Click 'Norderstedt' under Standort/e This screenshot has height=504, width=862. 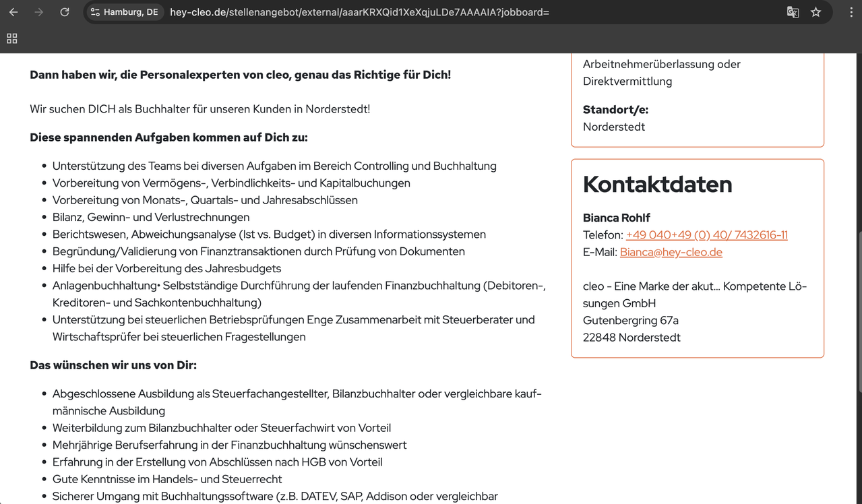coord(614,127)
